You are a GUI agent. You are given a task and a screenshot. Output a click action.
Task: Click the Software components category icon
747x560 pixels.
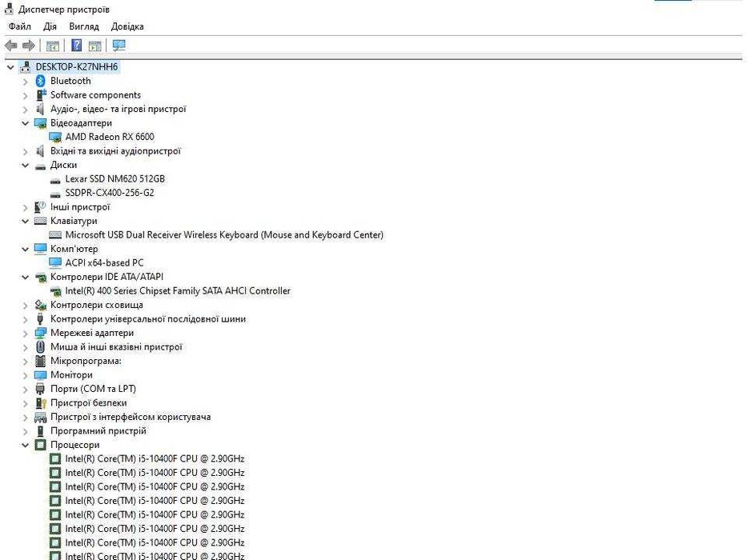point(41,94)
